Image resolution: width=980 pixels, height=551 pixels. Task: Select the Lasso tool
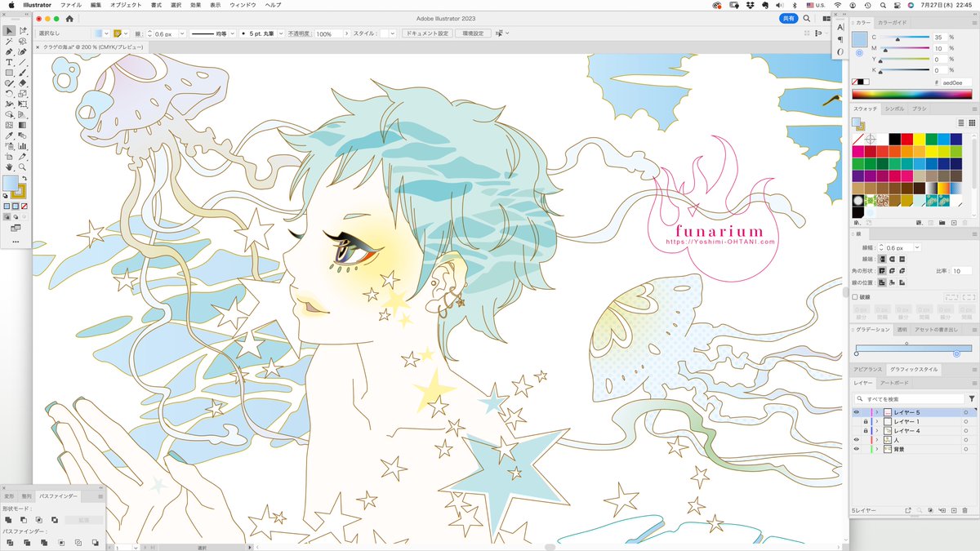pos(23,42)
